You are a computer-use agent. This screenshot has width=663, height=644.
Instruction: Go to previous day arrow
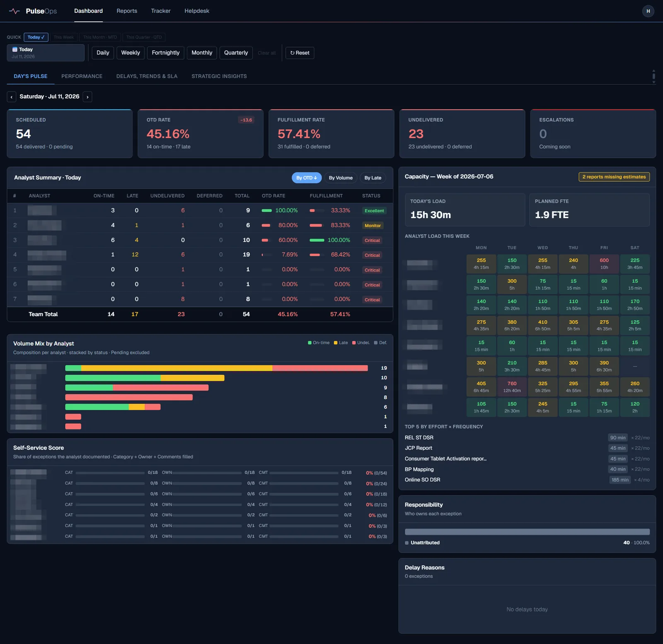coord(12,97)
